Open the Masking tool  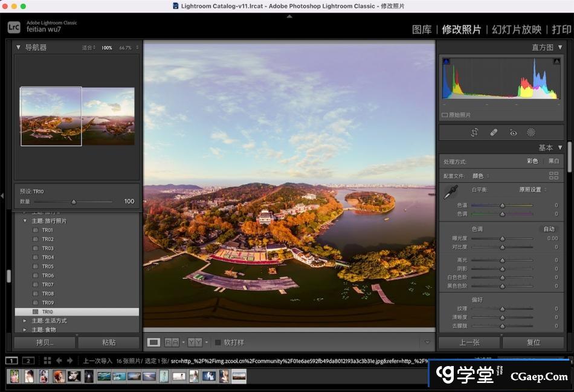(531, 132)
